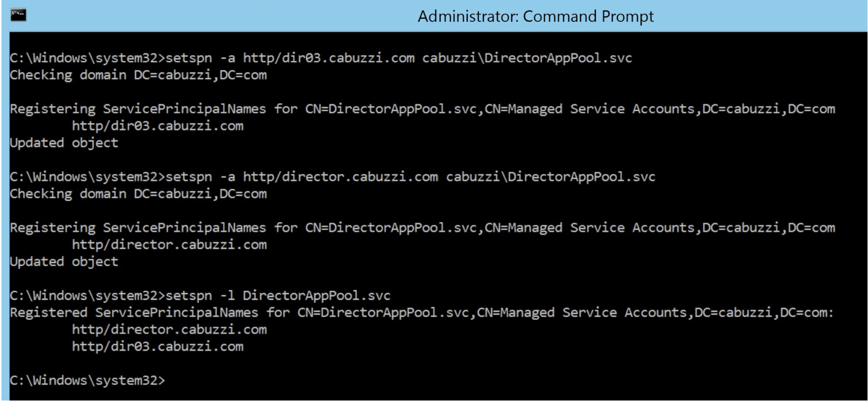Image resolution: width=868 pixels, height=402 pixels.
Task: Click the second Checking domain output line
Action: (138, 194)
